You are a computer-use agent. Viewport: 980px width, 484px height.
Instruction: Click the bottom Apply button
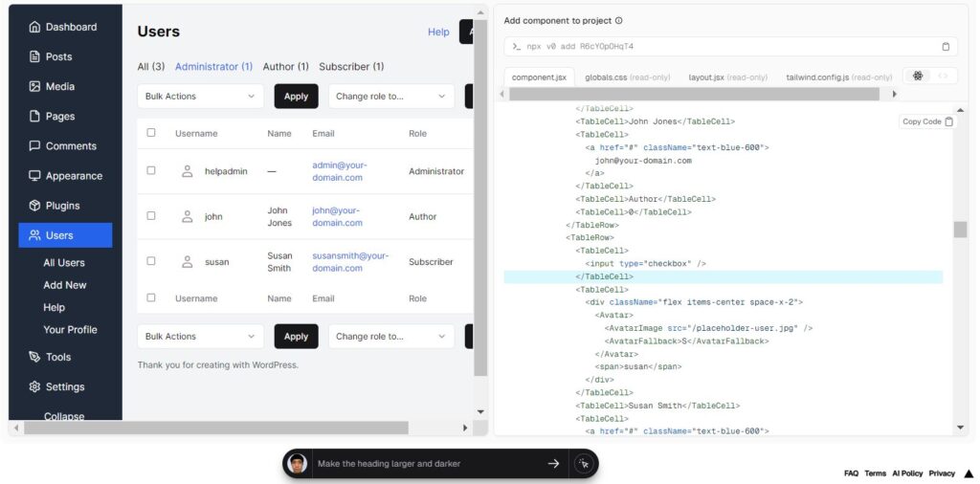(x=297, y=337)
